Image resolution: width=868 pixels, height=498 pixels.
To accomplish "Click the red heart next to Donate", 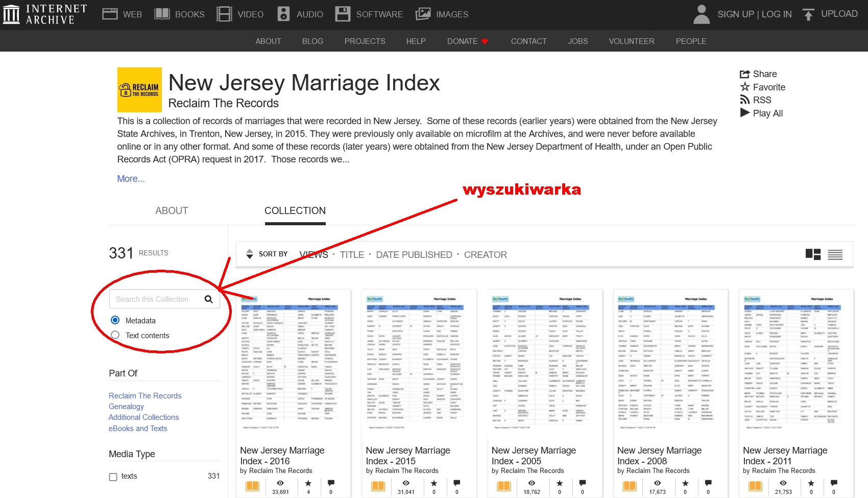I will 485,41.
